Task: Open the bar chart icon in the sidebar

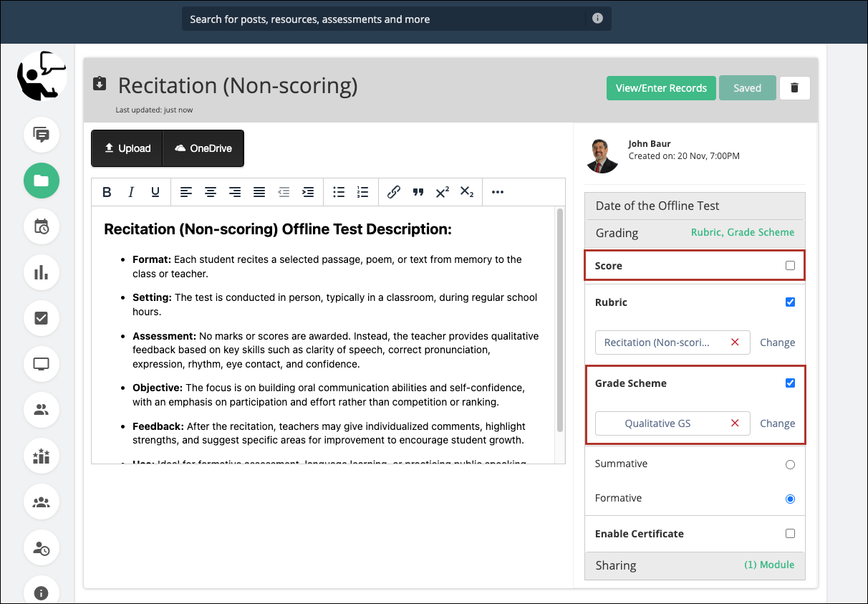Action: 42,272
